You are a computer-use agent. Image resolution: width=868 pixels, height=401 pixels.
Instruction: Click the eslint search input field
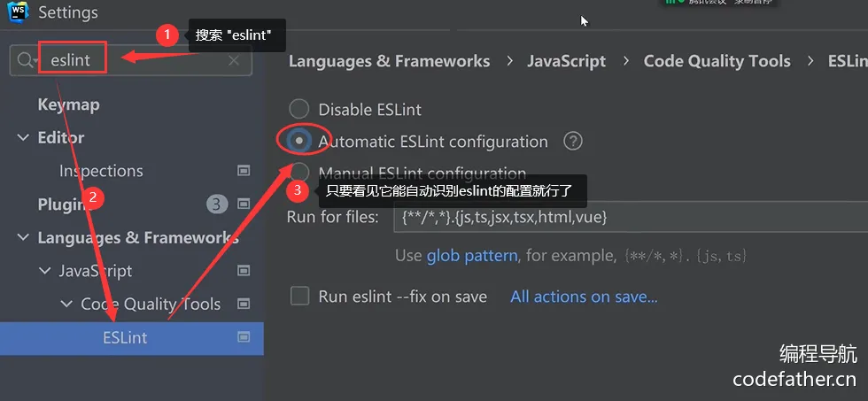coord(131,59)
